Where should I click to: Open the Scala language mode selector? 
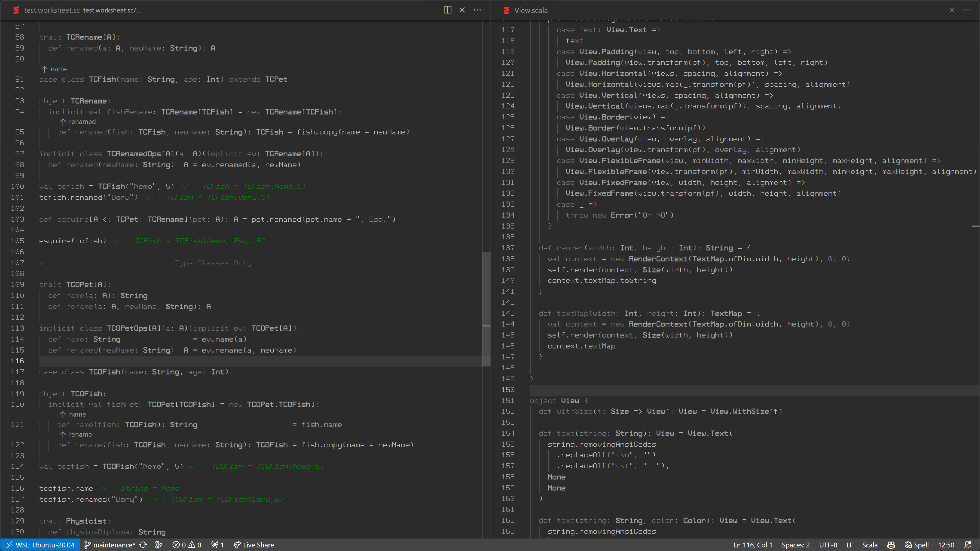869,545
